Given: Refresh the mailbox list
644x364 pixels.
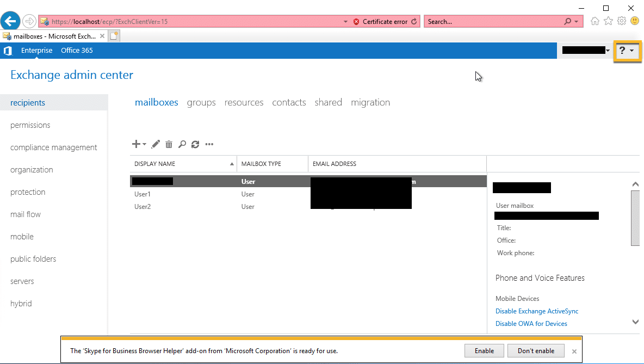Looking at the screenshot, I should point(195,144).
